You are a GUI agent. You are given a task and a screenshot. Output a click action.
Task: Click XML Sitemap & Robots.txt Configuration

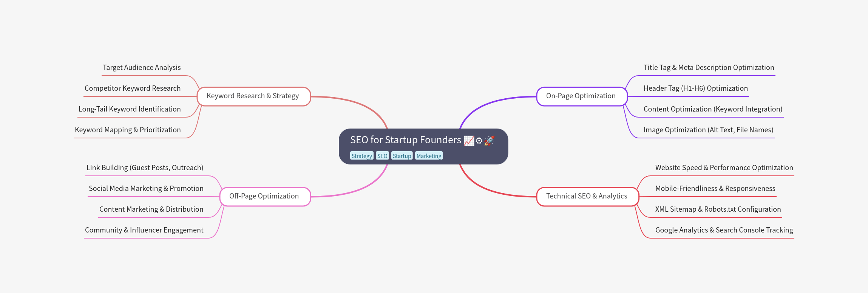tap(718, 209)
